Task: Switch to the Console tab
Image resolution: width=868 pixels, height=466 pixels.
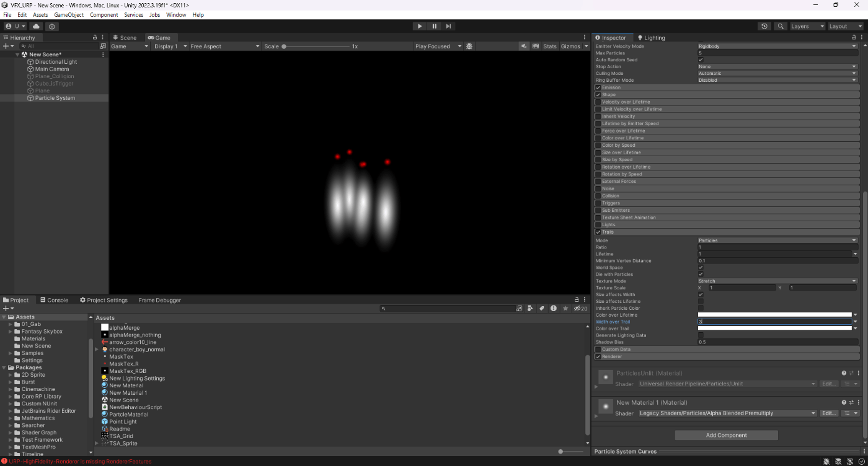Action: click(x=54, y=300)
